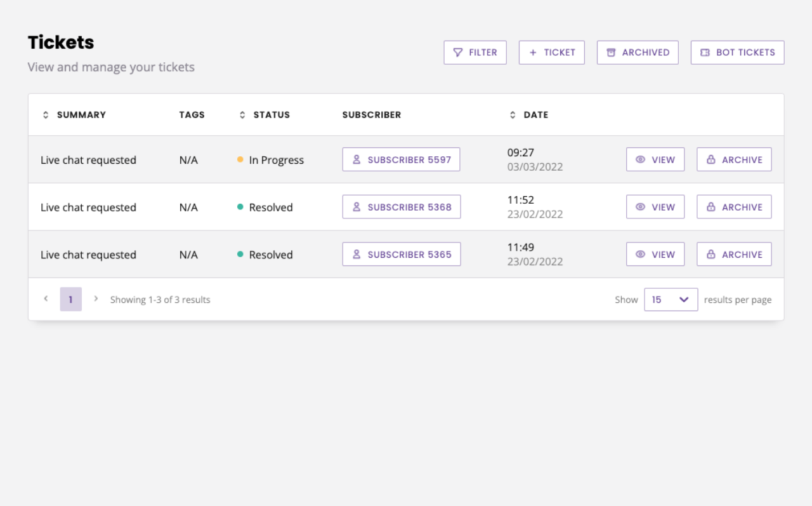Image resolution: width=812 pixels, height=506 pixels.
Task: Select page 1 in pagination
Action: (x=71, y=300)
